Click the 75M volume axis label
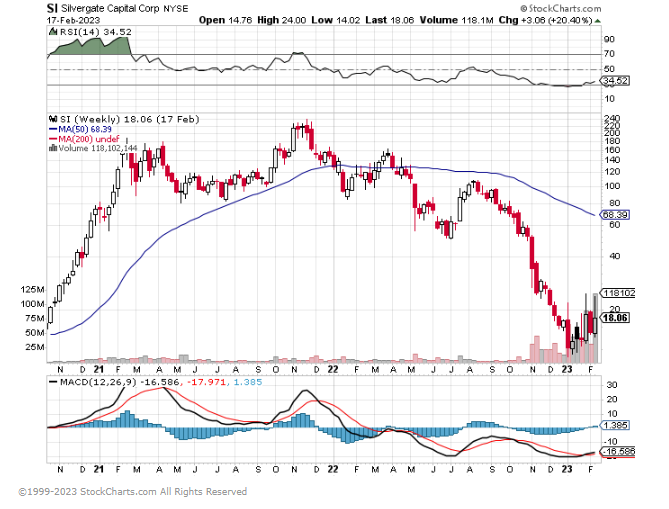The image size is (669, 509). click(x=35, y=318)
